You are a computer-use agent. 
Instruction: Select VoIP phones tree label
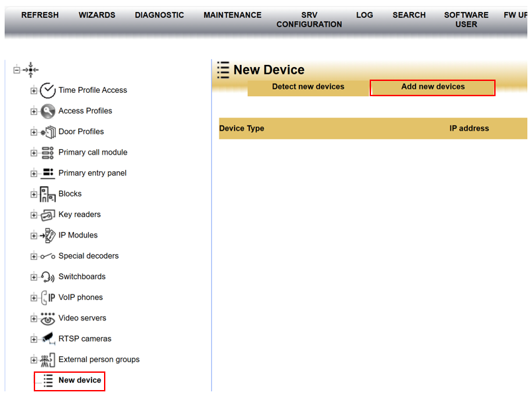tap(80, 297)
